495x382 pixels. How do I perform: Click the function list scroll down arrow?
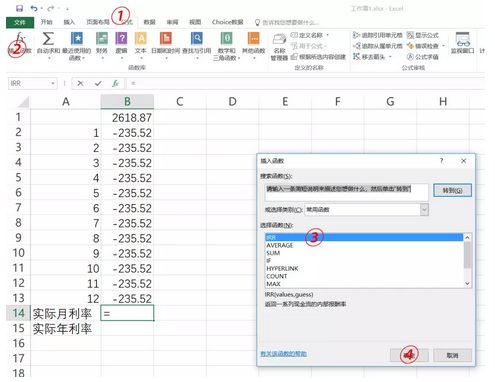pyautogui.click(x=467, y=283)
